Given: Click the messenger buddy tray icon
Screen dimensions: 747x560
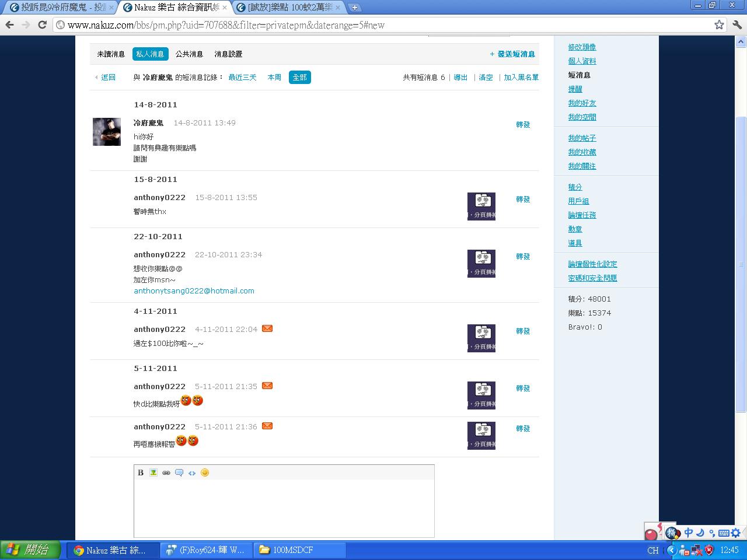Looking at the screenshot, I should click(x=684, y=549).
